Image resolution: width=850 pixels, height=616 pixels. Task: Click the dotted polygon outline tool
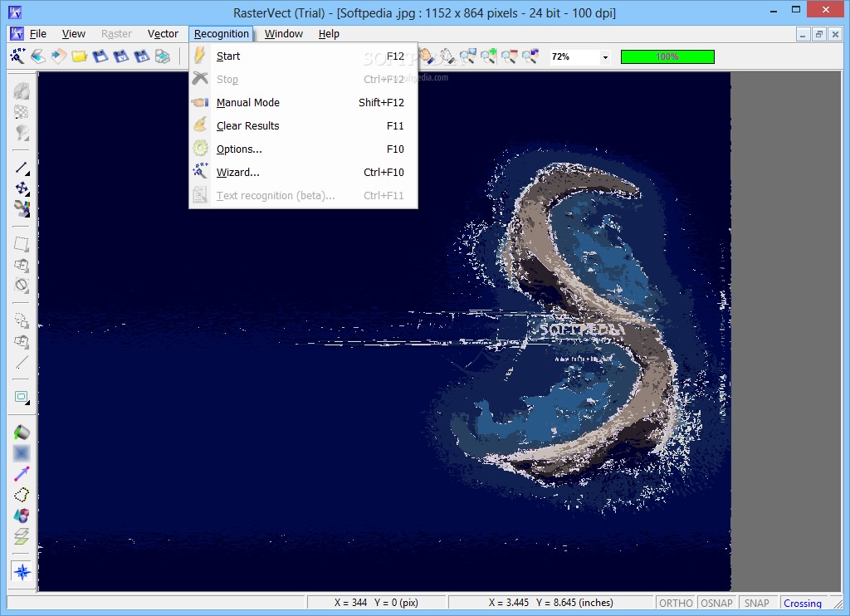(x=22, y=495)
